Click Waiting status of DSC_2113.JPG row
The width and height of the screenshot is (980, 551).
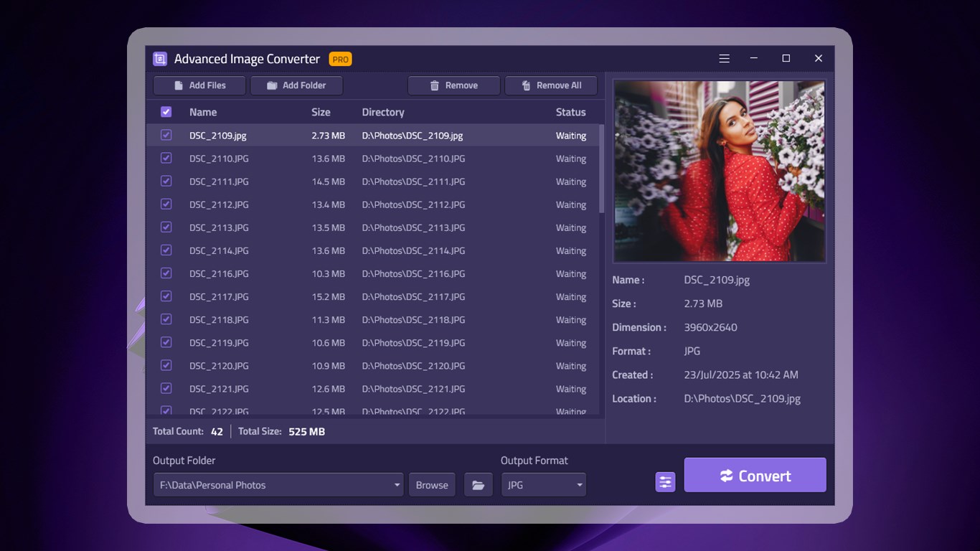pyautogui.click(x=571, y=227)
